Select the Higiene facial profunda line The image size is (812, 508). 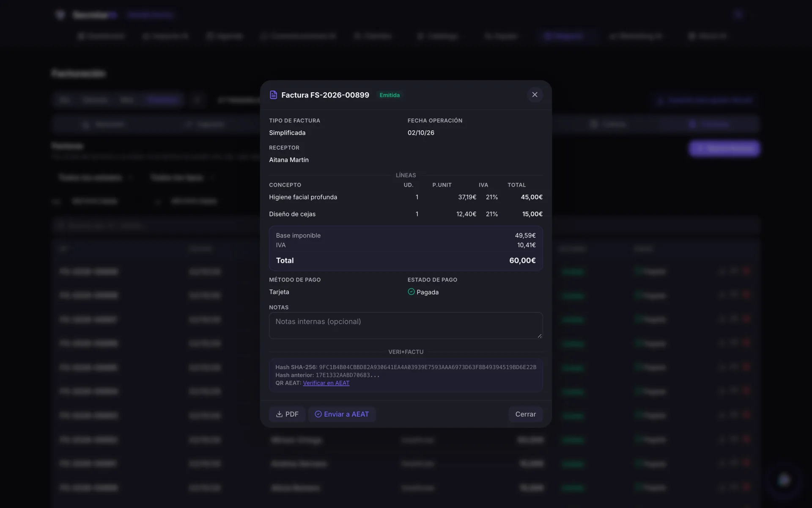[406, 197]
